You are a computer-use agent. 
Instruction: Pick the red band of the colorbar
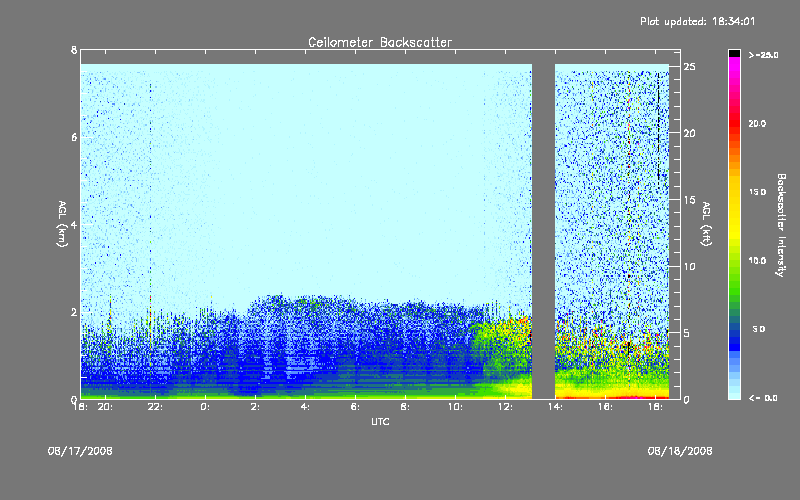pyautogui.click(x=734, y=123)
